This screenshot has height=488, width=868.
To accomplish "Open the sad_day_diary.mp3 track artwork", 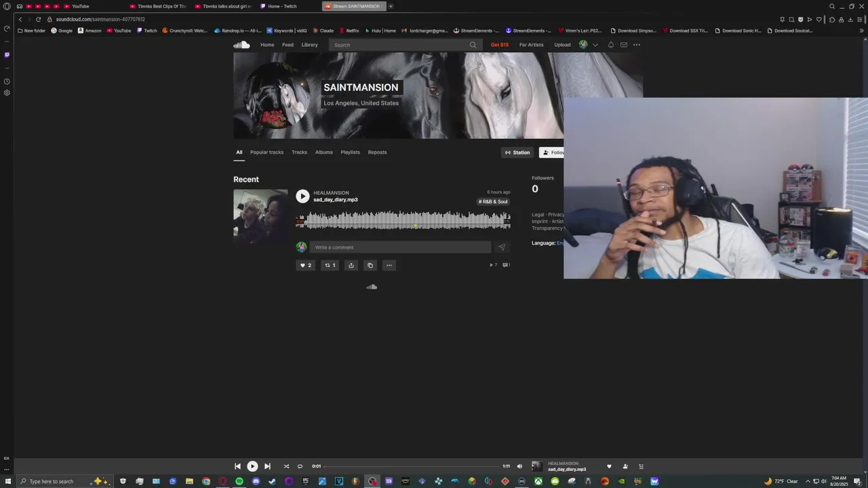I will coord(260,216).
